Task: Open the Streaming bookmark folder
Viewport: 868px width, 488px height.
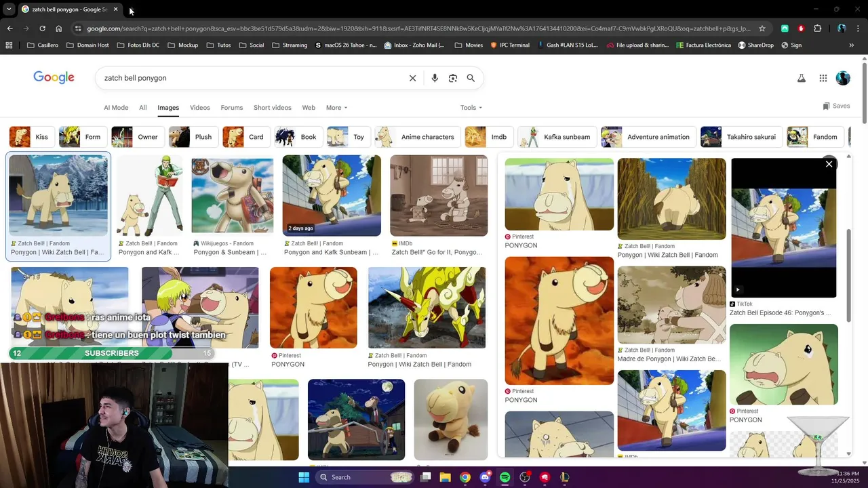Action: 290,45
